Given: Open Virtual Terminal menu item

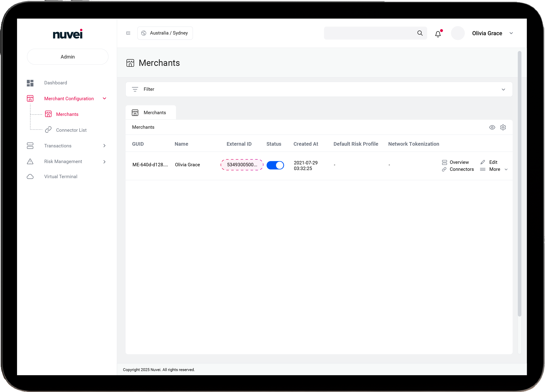Looking at the screenshot, I should (61, 177).
